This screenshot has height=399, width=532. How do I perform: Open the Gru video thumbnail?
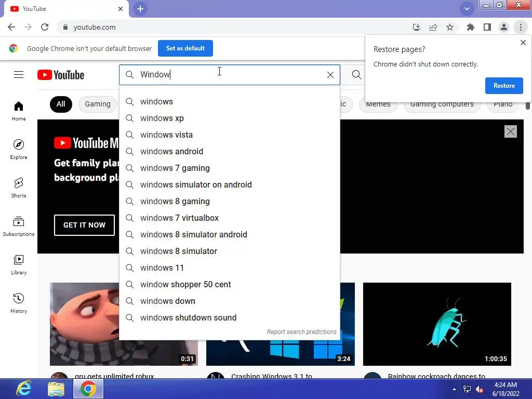pos(85,324)
